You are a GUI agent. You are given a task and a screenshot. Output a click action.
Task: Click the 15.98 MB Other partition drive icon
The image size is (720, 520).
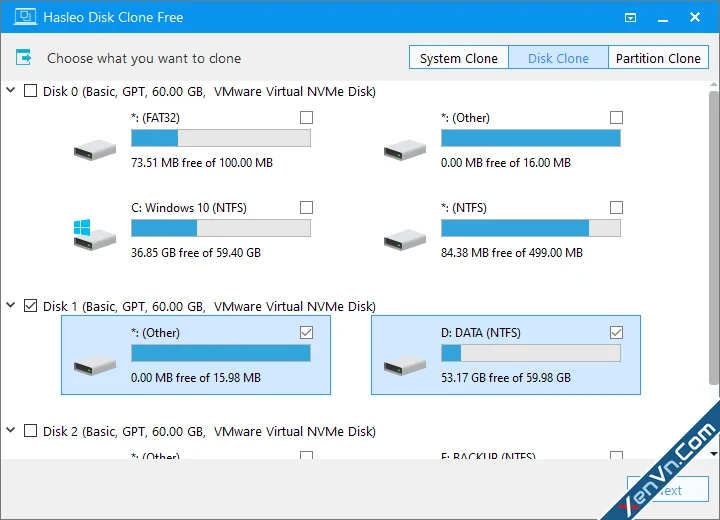[95, 365]
